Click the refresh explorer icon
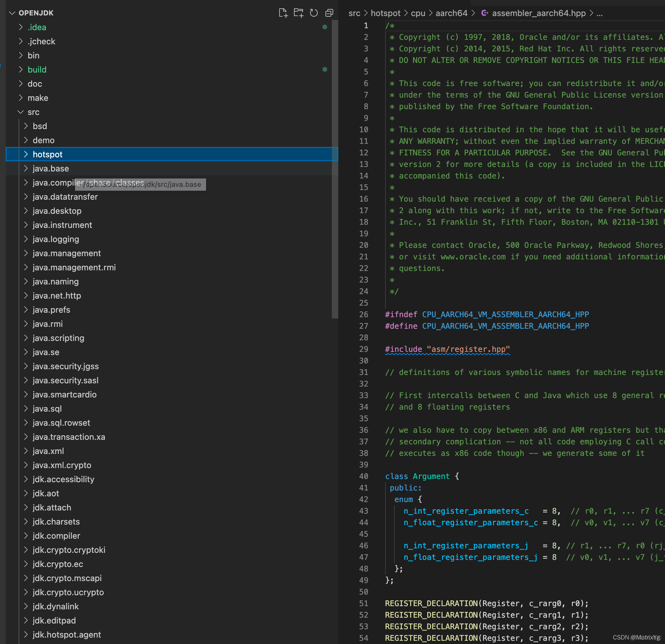Viewport: 665px width, 644px height. (314, 13)
